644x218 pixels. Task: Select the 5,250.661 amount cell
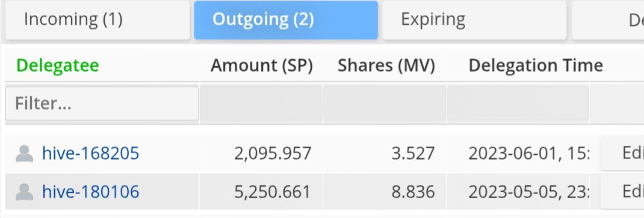[261, 192]
